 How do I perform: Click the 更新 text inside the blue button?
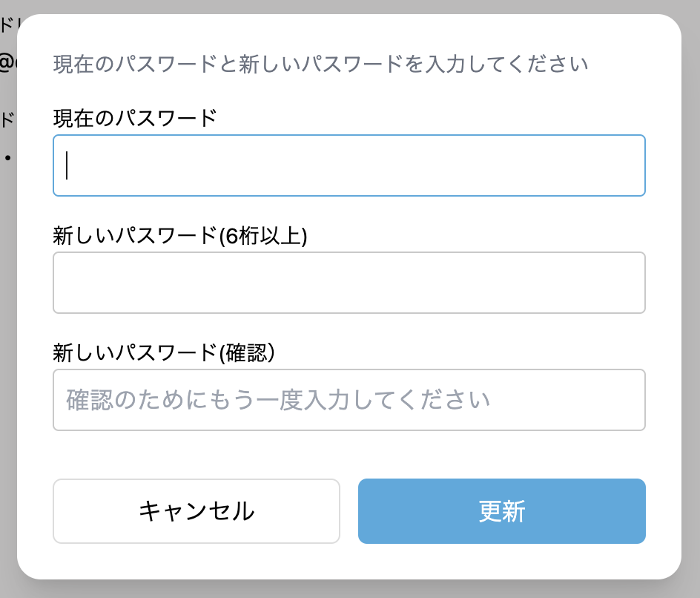coord(501,511)
